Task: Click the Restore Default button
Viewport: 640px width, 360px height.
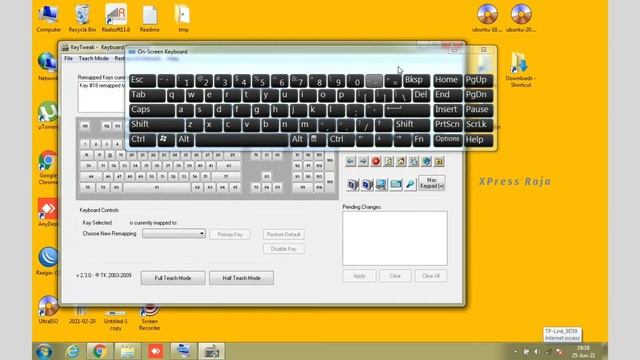Action: [284, 234]
